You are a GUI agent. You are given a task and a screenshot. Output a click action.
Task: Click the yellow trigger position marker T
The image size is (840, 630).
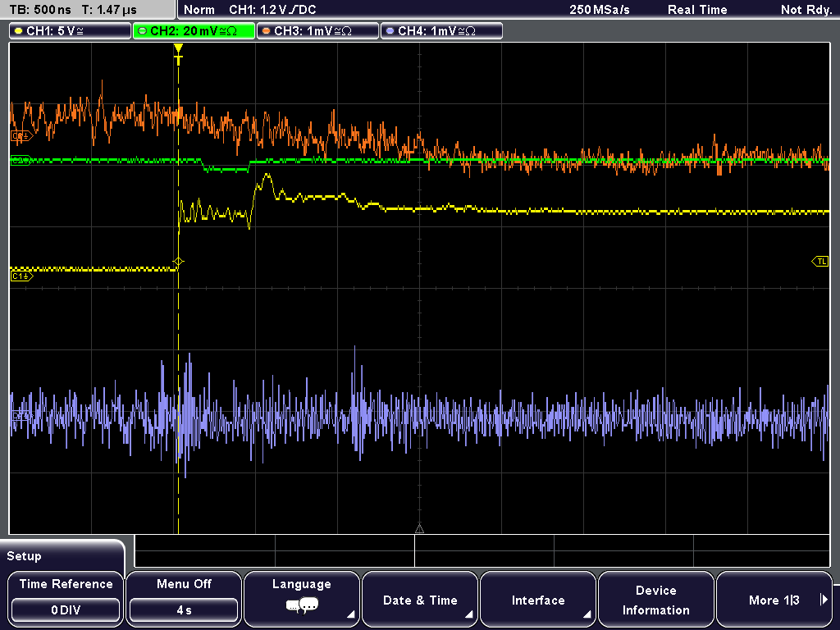click(x=178, y=55)
